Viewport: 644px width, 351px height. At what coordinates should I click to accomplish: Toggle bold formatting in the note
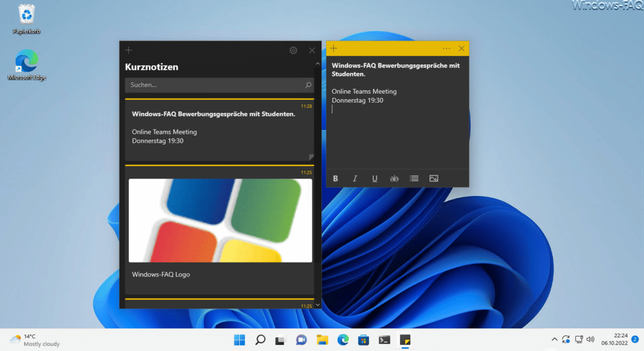pyautogui.click(x=335, y=178)
